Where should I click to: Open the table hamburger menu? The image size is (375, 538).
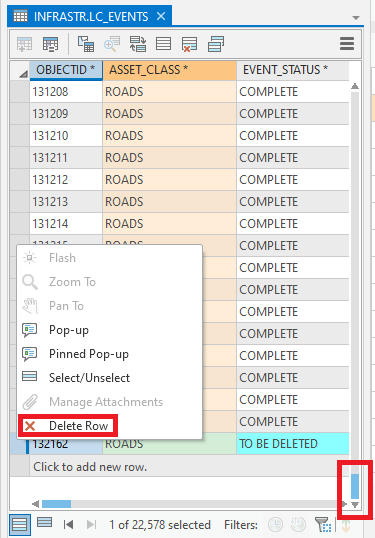[x=347, y=44]
